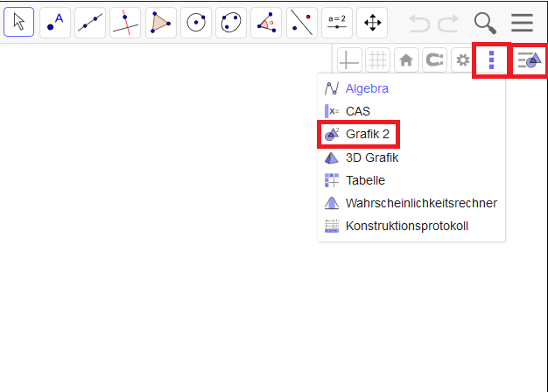Open the Grafik 2 view
548x392 pixels.
(411, 134)
